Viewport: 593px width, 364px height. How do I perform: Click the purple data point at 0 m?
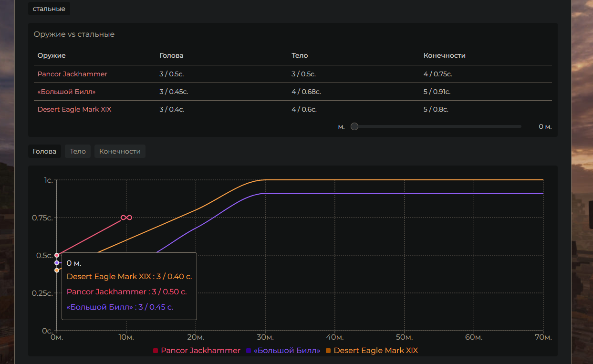(57, 263)
